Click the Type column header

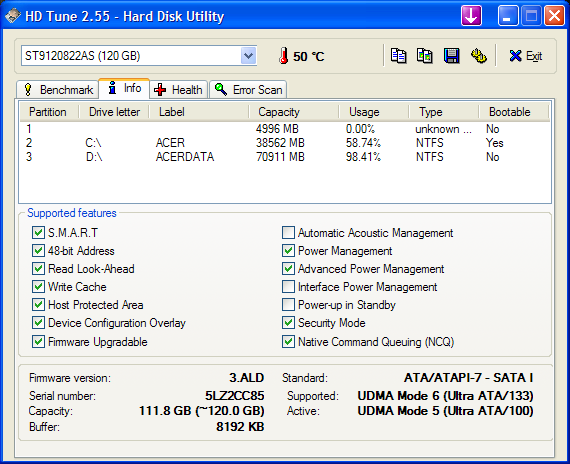444,112
